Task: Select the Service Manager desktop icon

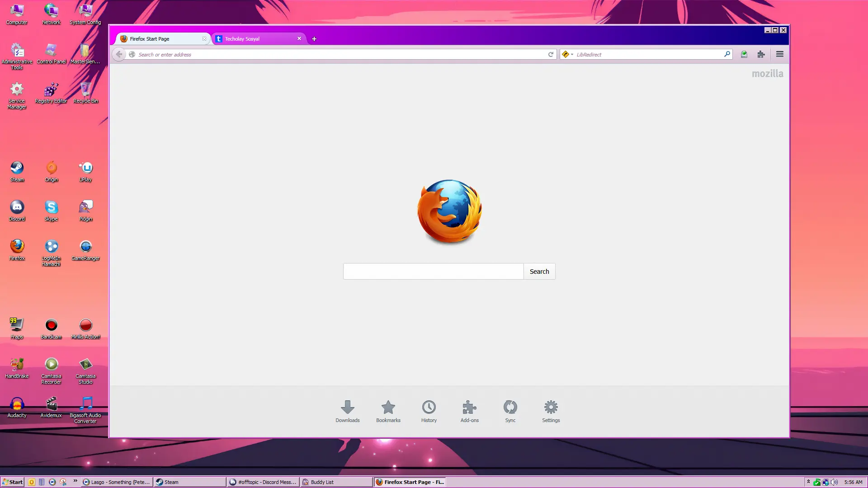Action: pyautogui.click(x=17, y=96)
